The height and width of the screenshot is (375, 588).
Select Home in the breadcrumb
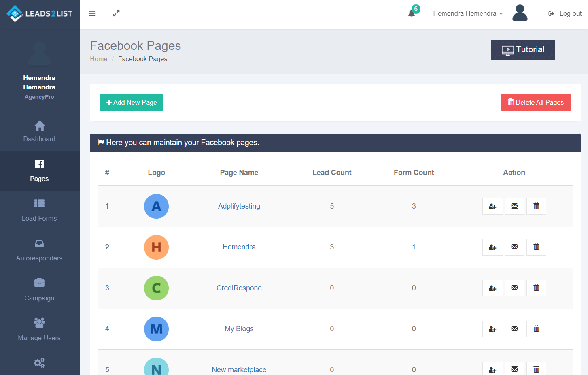(x=98, y=59)
